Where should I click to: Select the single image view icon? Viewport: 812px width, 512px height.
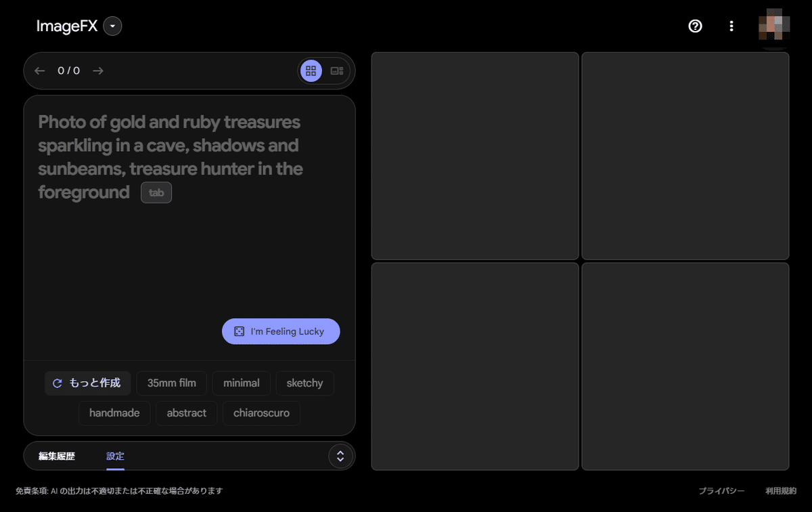tap(337, 70)
